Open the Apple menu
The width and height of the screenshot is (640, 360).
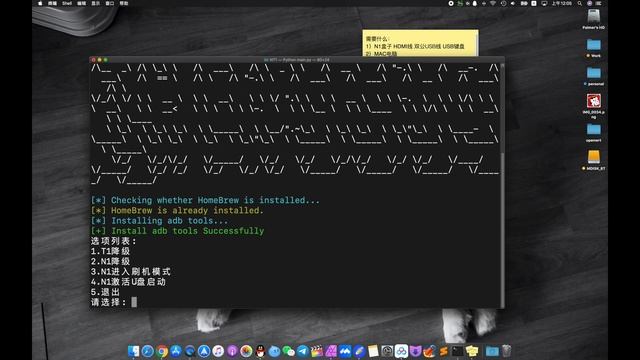click(x=40, y=3)
